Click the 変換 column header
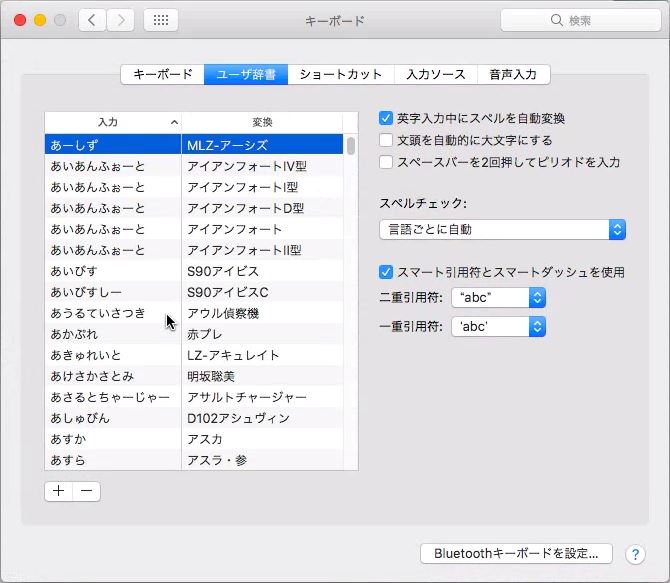The width and height of the screenshot is (670, 583). pos(262,123)
